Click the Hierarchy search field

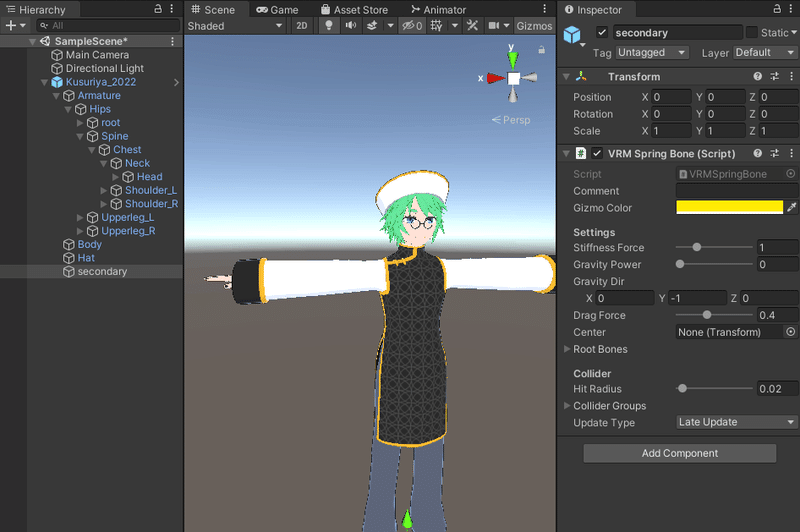click(x=109, y=26)
